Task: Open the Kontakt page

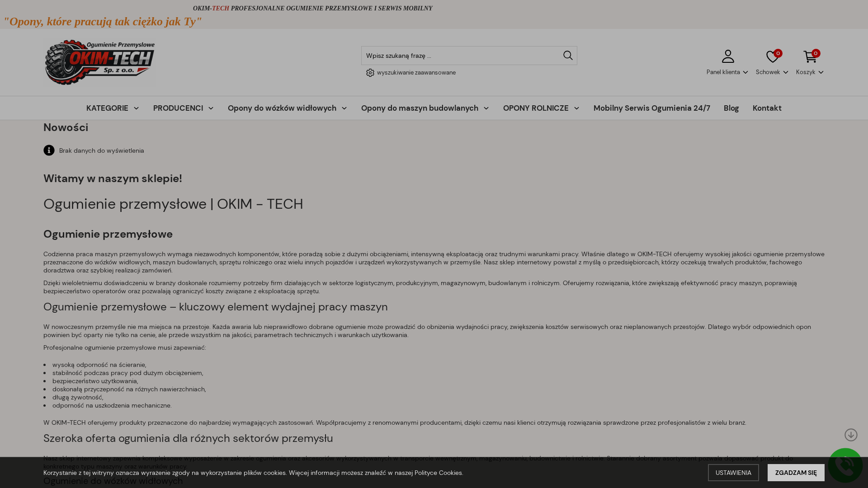Action: (767, 108)
